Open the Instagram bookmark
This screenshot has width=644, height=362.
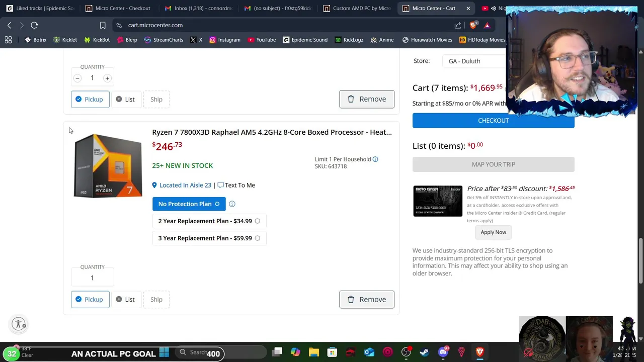pos(224,40)
